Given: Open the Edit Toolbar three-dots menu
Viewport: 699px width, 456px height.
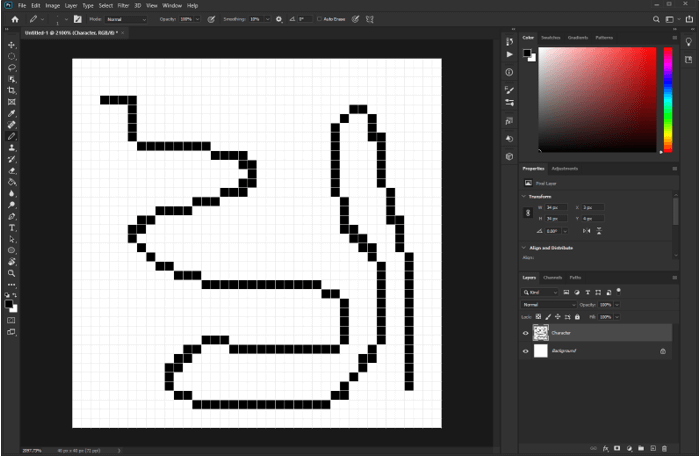Looking at the screenshot, I should click(x=12, y=284).
